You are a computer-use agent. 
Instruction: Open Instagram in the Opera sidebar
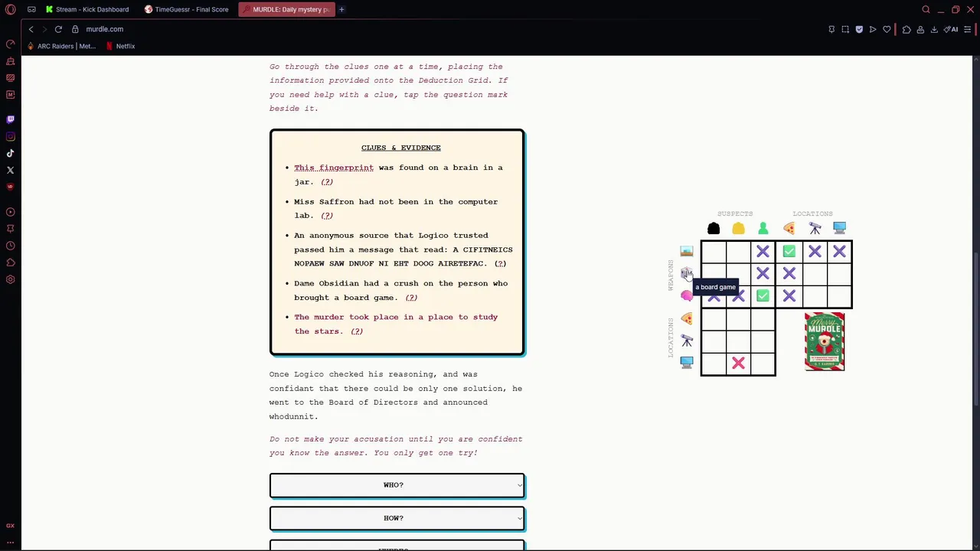pos(11,136)
